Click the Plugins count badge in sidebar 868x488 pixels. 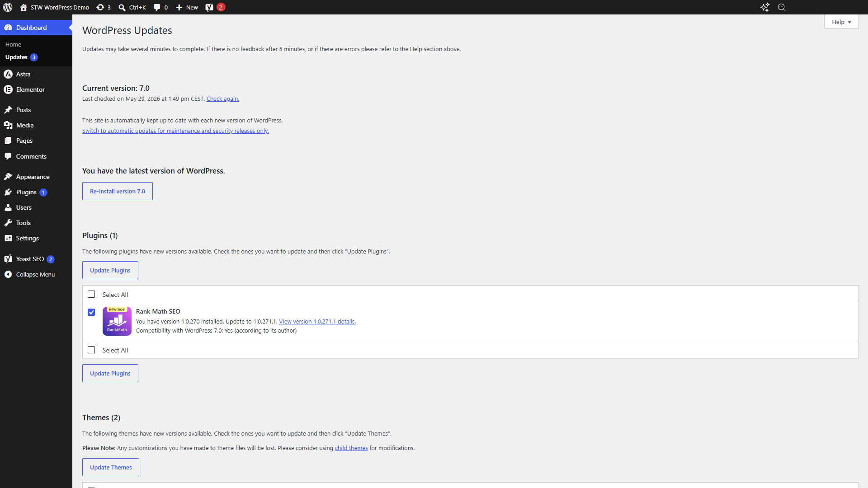pyautogui.click(x=43, y=192)
